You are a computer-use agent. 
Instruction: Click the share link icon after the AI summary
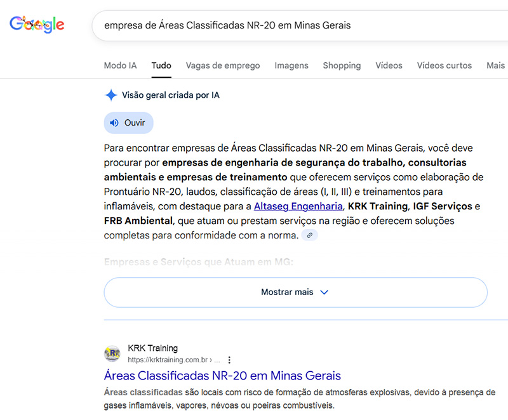click(309, 235)
